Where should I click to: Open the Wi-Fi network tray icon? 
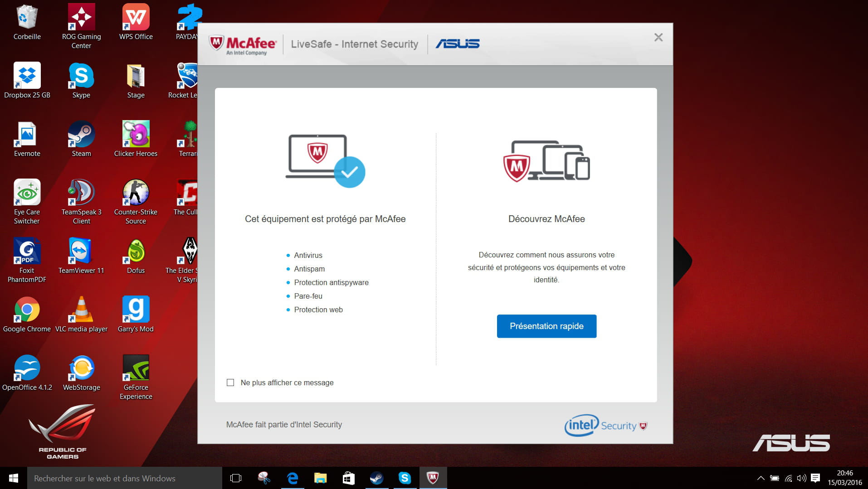pos(789,478)
